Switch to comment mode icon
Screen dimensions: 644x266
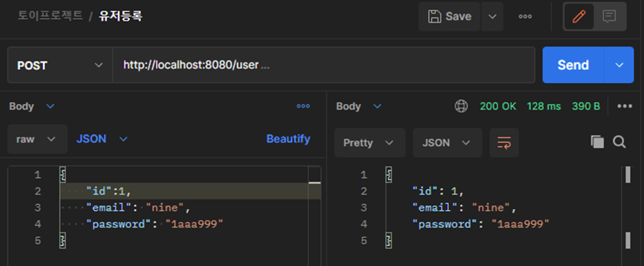coord(609,16)
